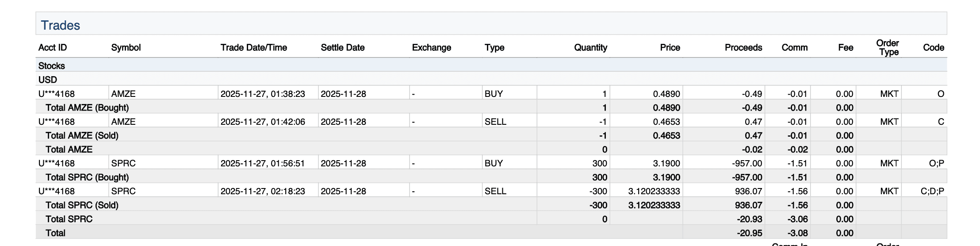The image size is (980, 246).
Task: Select the Settle Date column header
Action: tap(343, 48)
